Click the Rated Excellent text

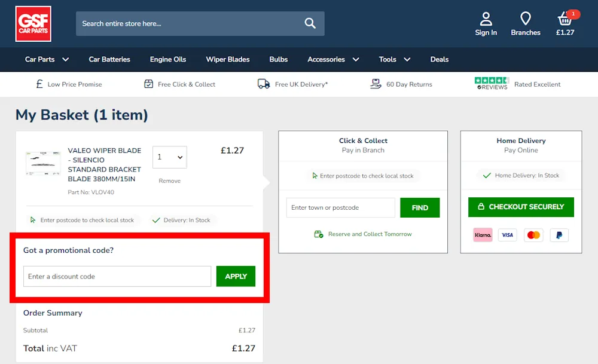(538, 84)
